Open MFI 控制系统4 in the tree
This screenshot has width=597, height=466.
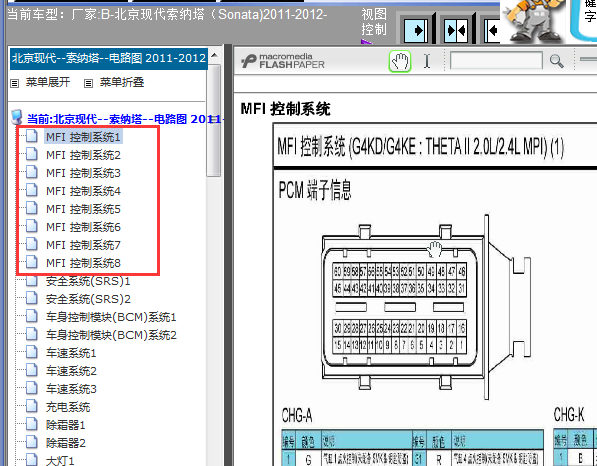(x=83, y=191)
